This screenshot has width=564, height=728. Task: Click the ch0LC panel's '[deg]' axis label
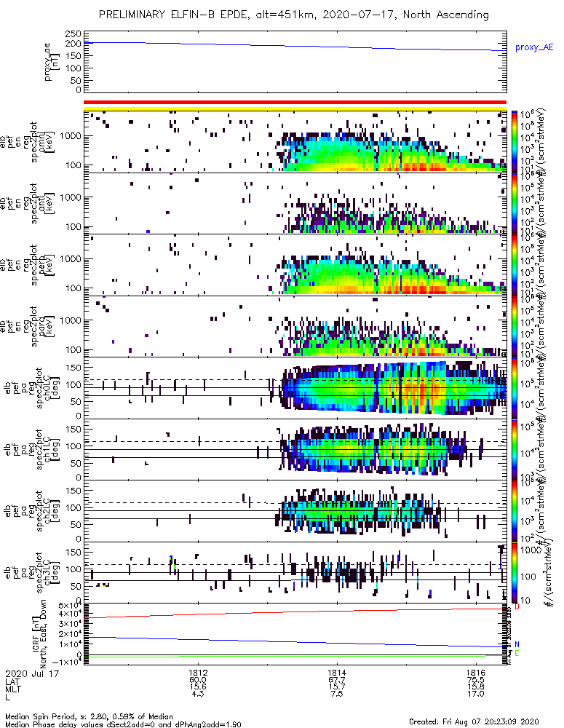[55, 388]
